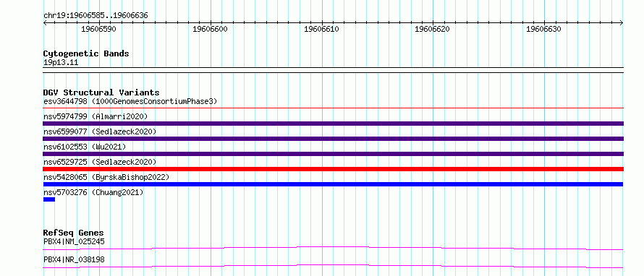Click ruler coordinate 19606630
Image resolution: width=644 pixels, height=276 pixels.
[544, 29]
